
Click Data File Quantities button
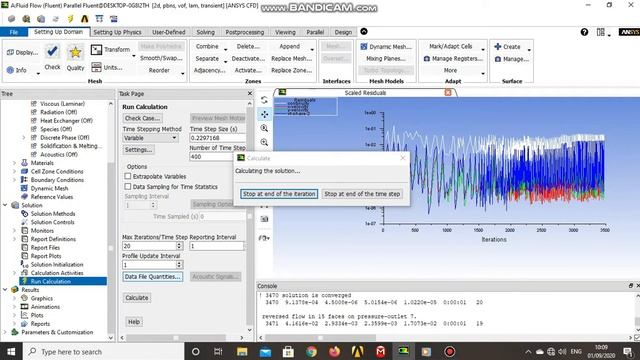point(152,276)
